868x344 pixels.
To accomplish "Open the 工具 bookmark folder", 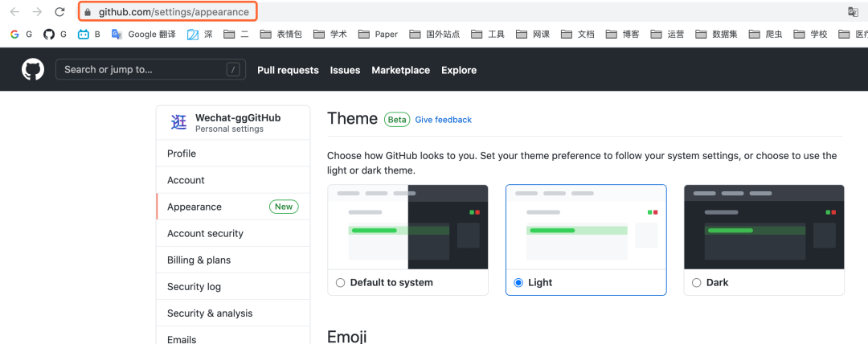I will tap(489, 35).
